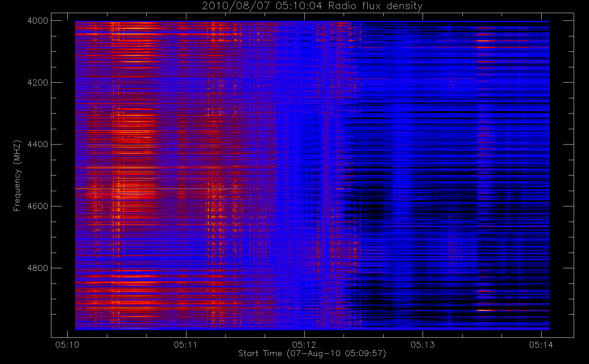Click the 05:13 time tick label
The height and width of the screenshot is (364, 589).
click(x=423, y=345)
